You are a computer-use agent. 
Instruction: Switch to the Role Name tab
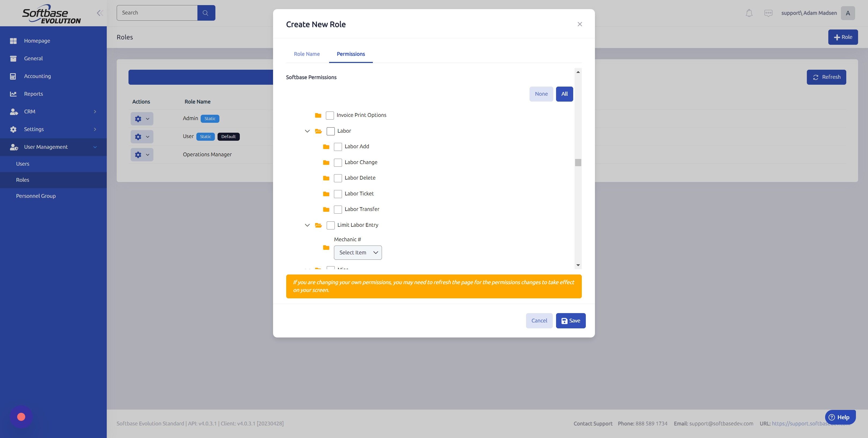306,54
